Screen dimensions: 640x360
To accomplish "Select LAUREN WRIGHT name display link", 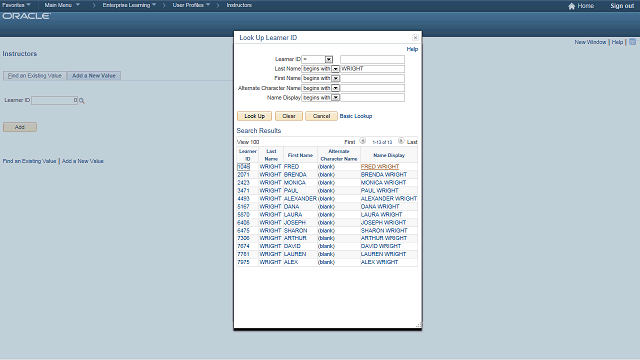I will [x=383, y=254].
